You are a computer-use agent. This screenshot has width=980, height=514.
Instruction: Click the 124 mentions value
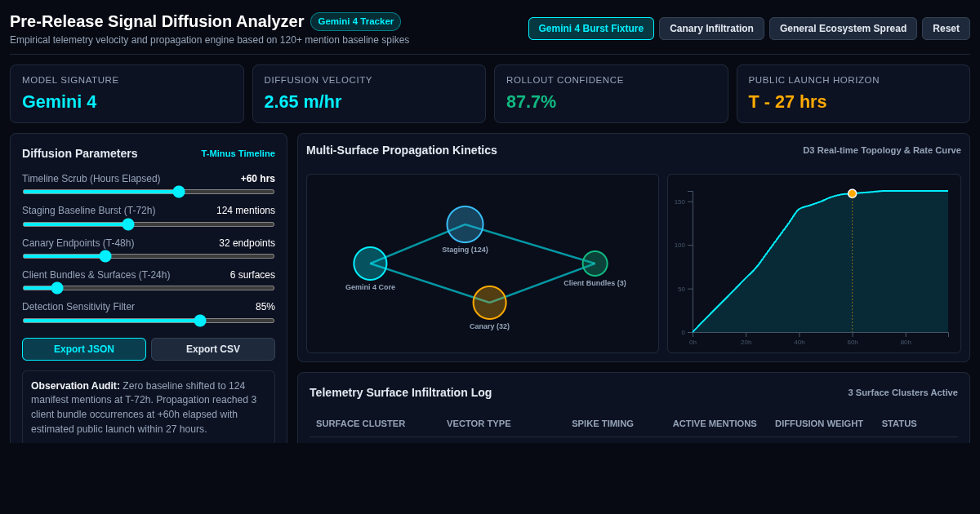point(246,210)
